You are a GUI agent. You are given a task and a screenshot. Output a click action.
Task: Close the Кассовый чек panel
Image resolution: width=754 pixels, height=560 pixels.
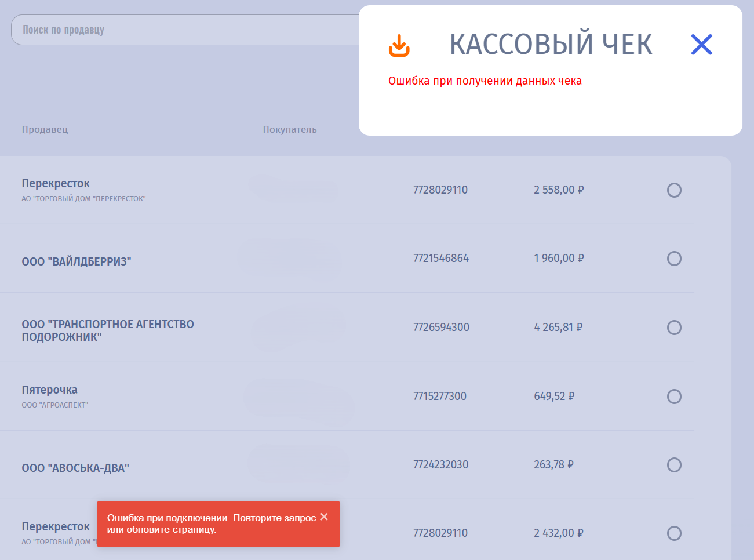(701, 45)
